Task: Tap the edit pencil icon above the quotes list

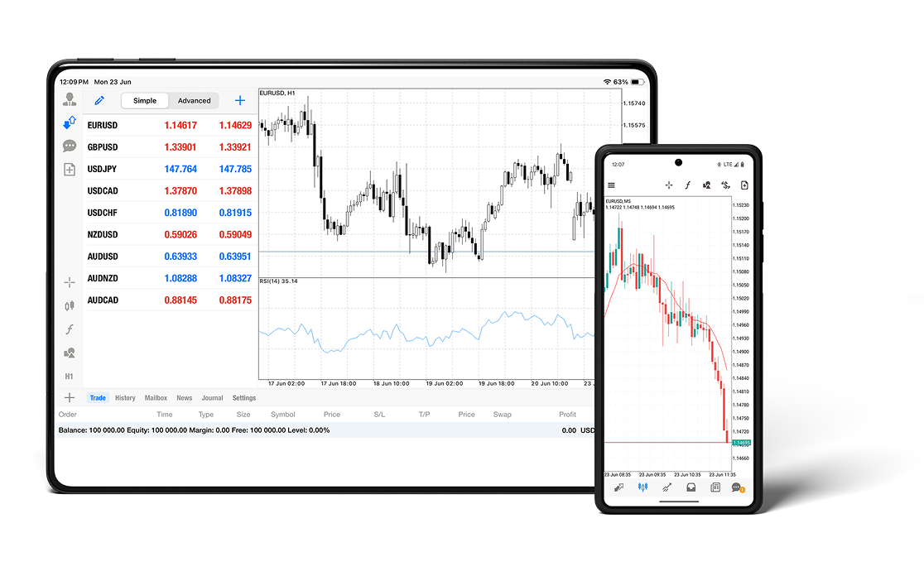Action: click(99, 101)
